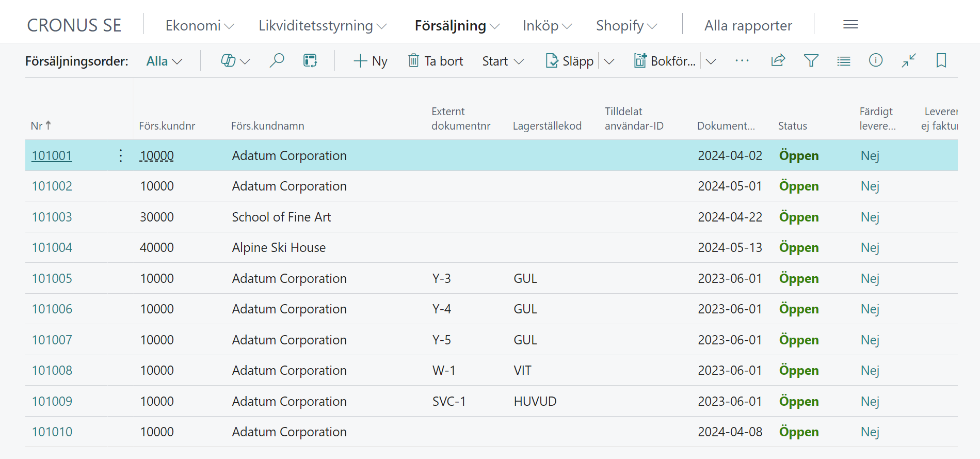Show list view layout icon

(x=844, y=61)
